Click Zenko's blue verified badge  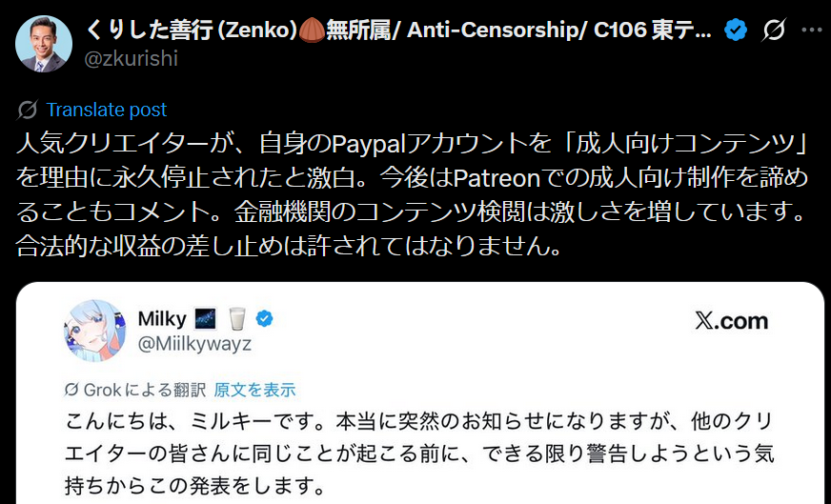pos(736,30)
